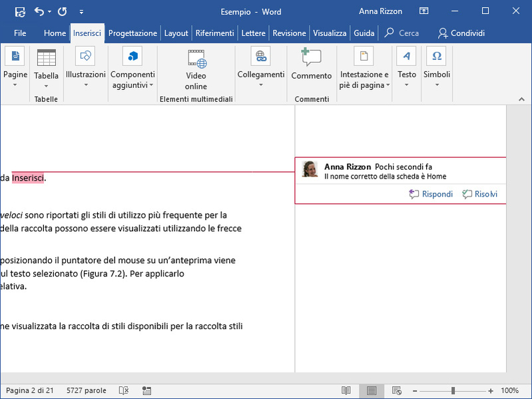
Task: Select the Inserisci tab
Action: coord(87,33)
